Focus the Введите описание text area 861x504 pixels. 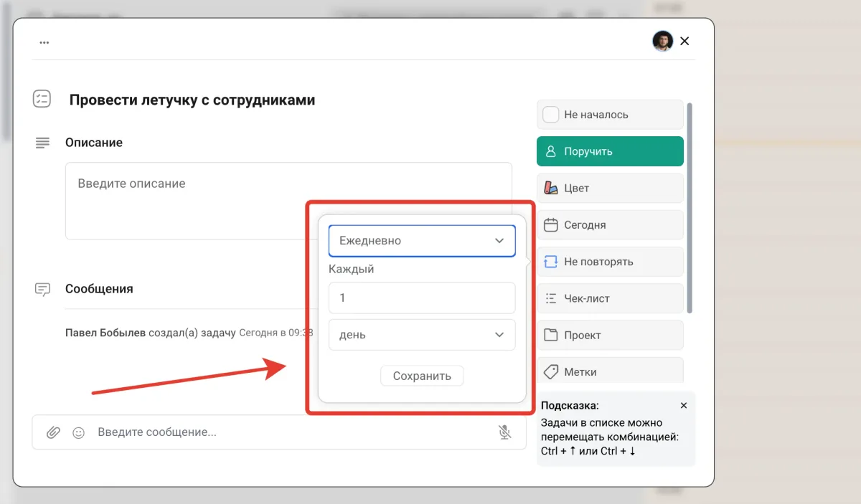pyautogui.click(x=288, y=201)
